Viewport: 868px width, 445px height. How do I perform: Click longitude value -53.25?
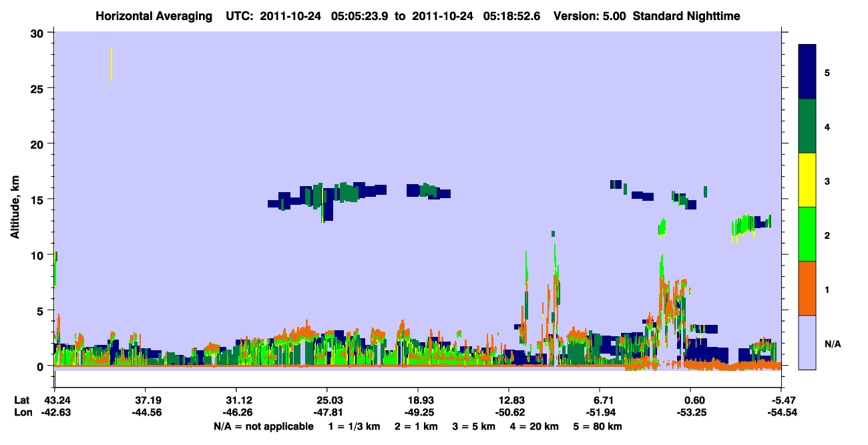692,412
